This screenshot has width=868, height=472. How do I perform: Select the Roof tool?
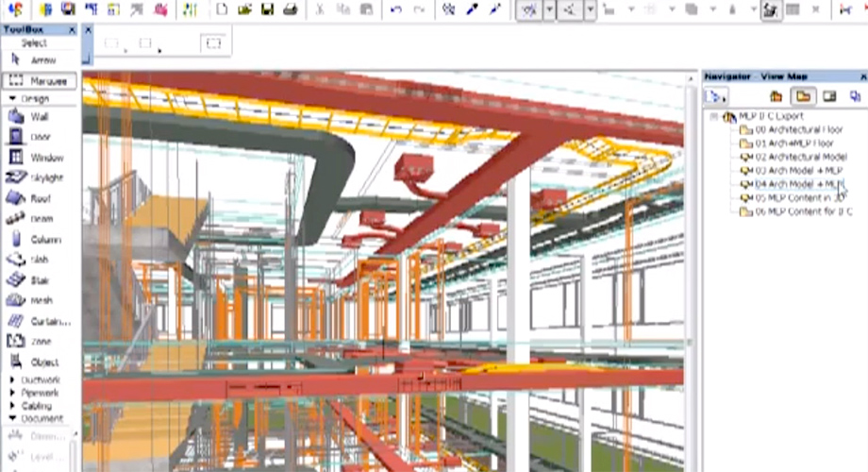click(x=39, y=198)
